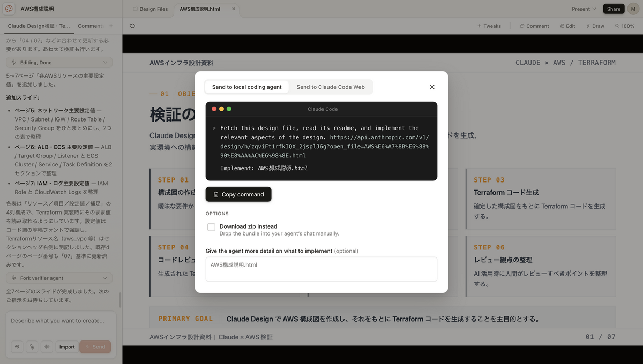Viewport: 643px width, 364px height.
Task: Click the AWS構成説明 project title
Action: tap(37, 9)
